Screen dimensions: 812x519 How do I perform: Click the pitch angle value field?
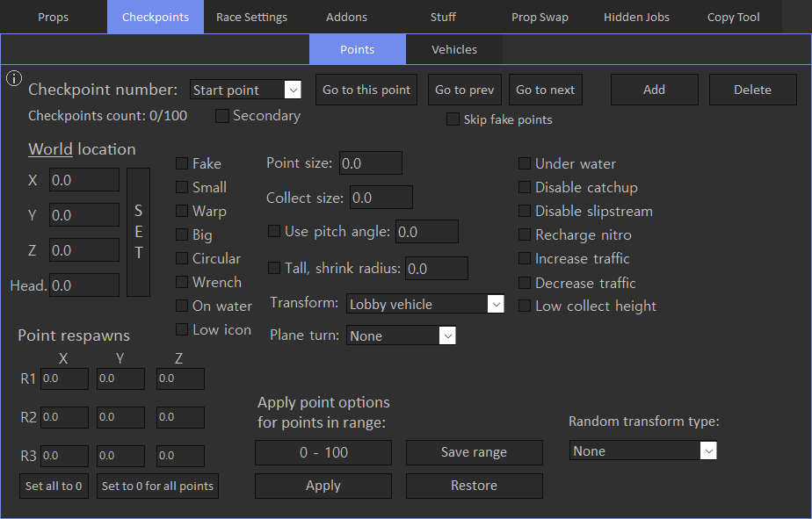click(x=427, y=231)
